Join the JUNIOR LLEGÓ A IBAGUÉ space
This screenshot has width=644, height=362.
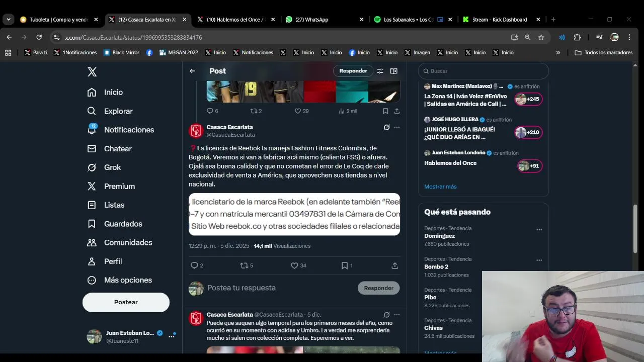(x=528, y=133)
